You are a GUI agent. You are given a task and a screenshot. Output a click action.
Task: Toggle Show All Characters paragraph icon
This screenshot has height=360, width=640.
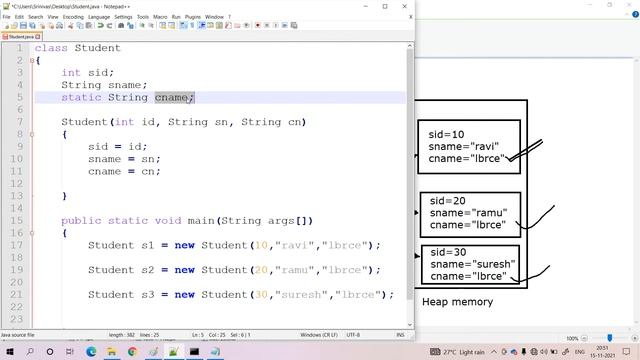click(192, 25)
